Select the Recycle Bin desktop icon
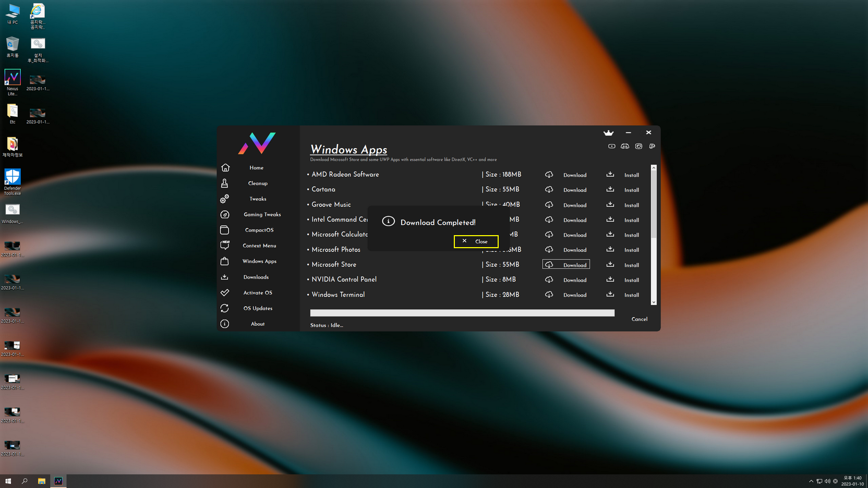This screenshot has width=868, height=488. (x=13, y=47)
